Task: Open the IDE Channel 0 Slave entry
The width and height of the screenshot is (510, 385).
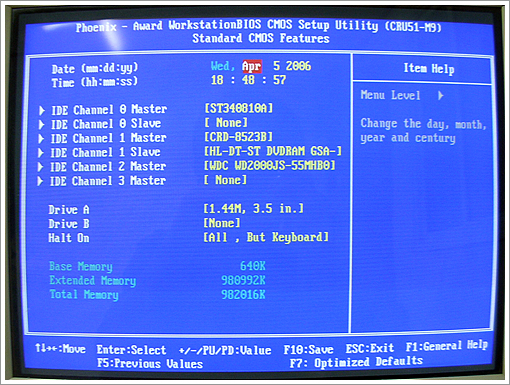Action: tap(106, 124)
